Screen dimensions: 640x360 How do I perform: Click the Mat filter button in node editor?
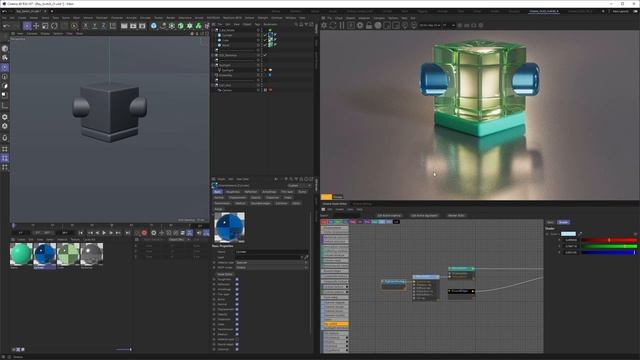pyautogui.click(x=324, y=222)
